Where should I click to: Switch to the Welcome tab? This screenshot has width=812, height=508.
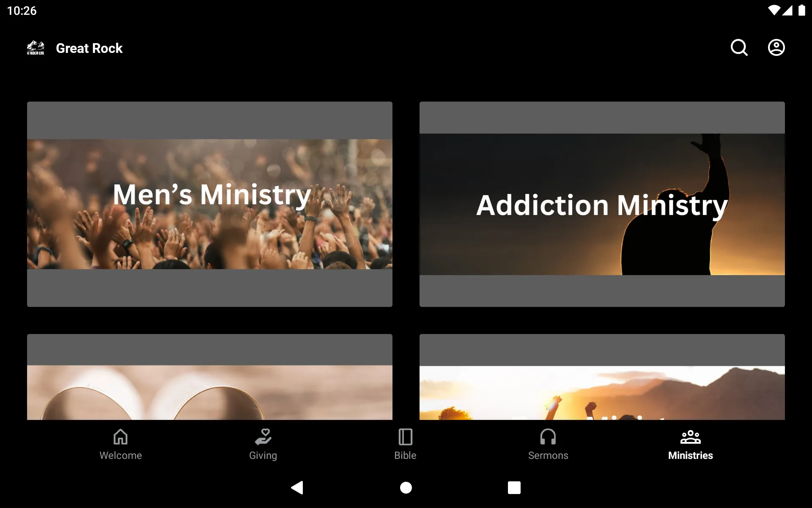click(121, 444)
